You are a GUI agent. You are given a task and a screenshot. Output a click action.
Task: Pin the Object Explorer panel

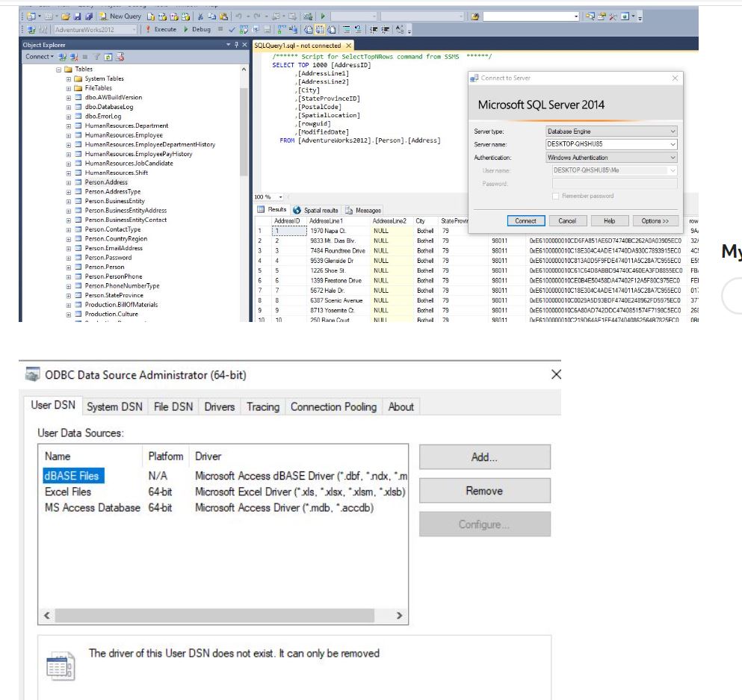coord(236,45)
